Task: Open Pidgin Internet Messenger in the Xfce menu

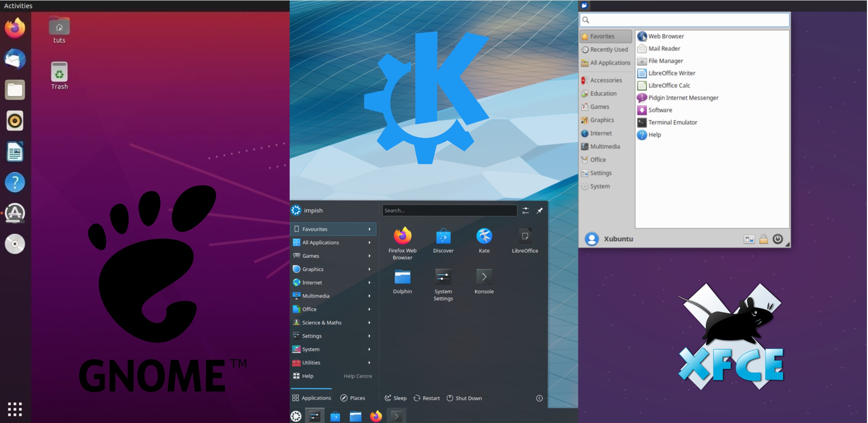Action: point(683,98)
